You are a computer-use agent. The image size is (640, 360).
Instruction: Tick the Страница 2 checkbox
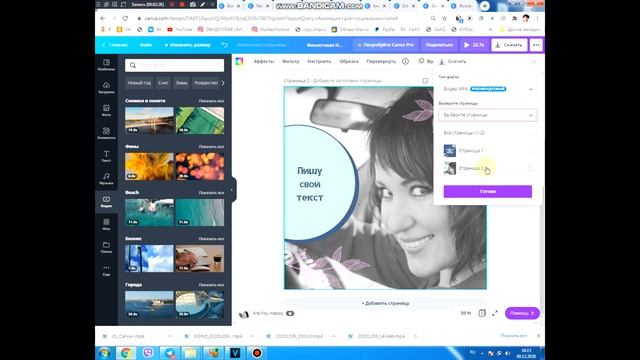[x=530, y=168]
